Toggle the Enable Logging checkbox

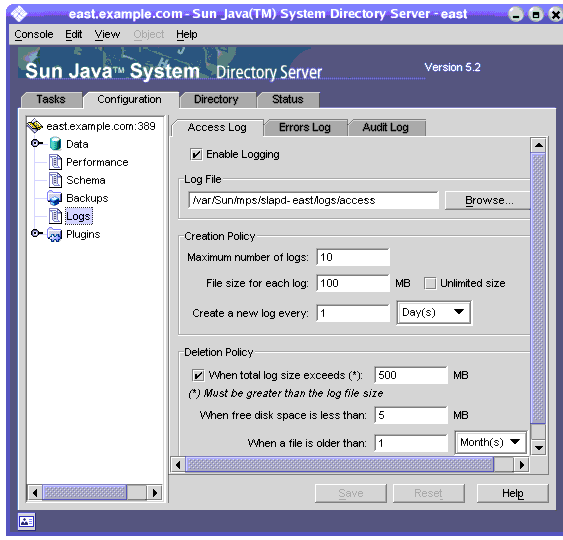pos(196,154)
